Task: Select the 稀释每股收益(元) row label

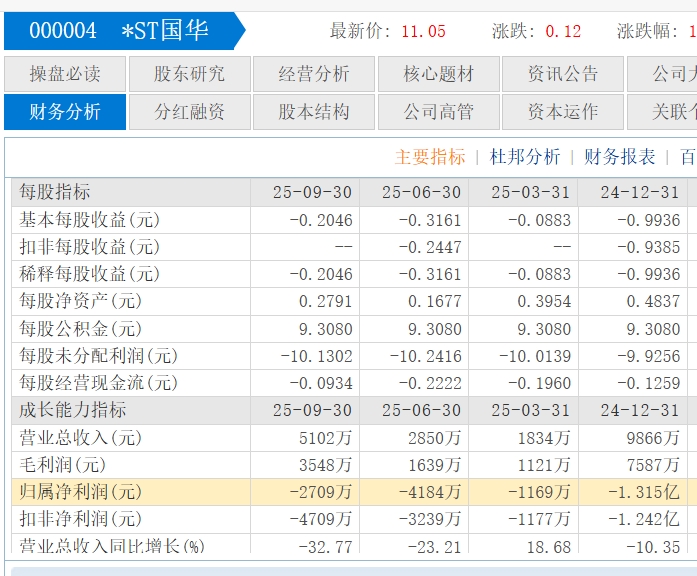Action: pyautogui.click(x=89, y=274)
